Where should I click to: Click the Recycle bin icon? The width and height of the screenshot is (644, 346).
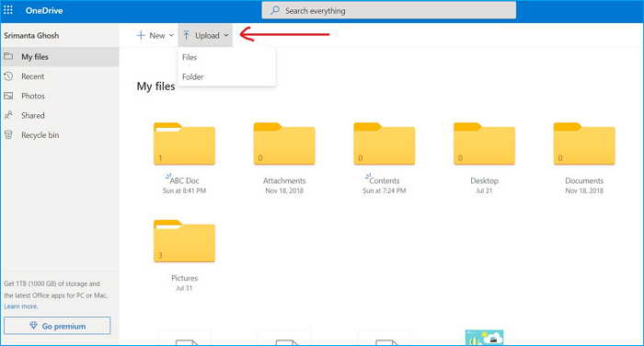pyautogui.click(x=8, y=134)
